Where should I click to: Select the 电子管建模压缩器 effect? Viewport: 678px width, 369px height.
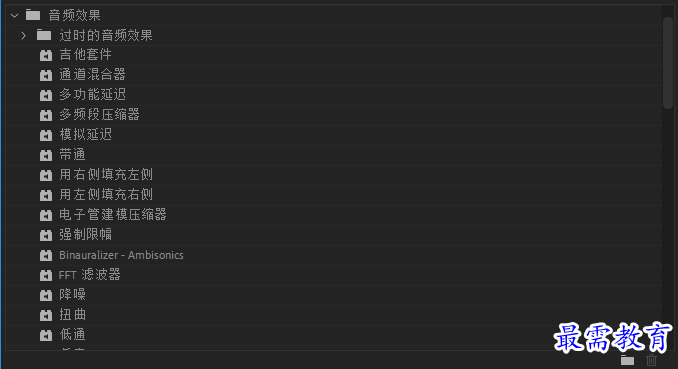click(x=113, y=215)
